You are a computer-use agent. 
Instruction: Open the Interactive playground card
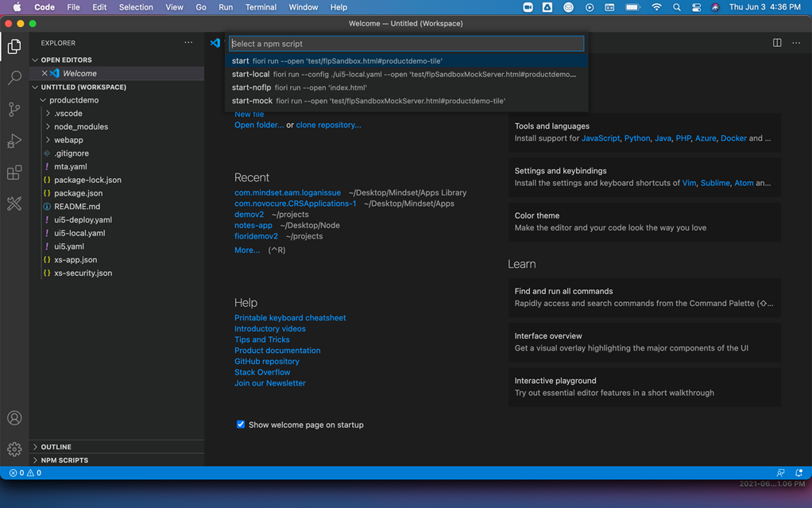[644, 386]
